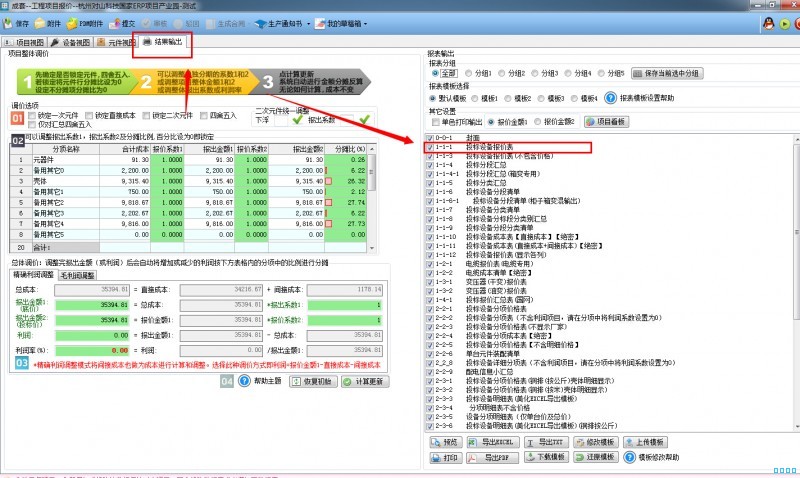Open the 帮助主题 help icon
Image resolution: width=800 pixels, height=478 pixels.
point(244,381)
